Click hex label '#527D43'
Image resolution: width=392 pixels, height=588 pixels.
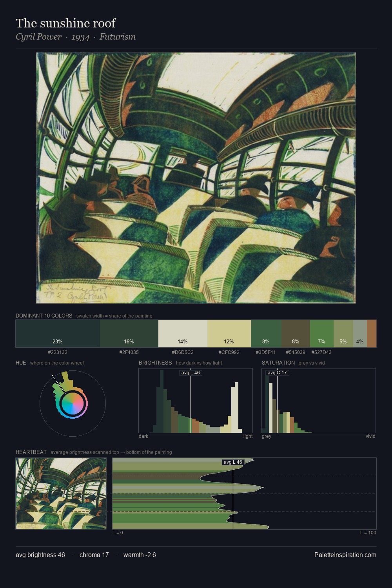321,352
